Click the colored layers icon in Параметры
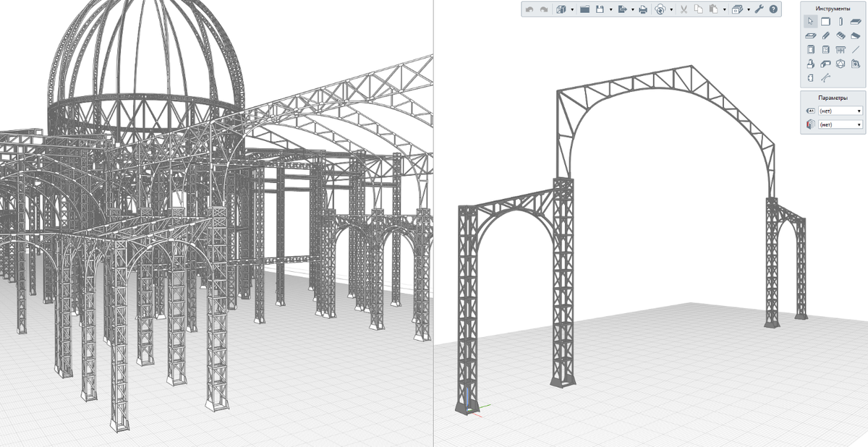 810,124
